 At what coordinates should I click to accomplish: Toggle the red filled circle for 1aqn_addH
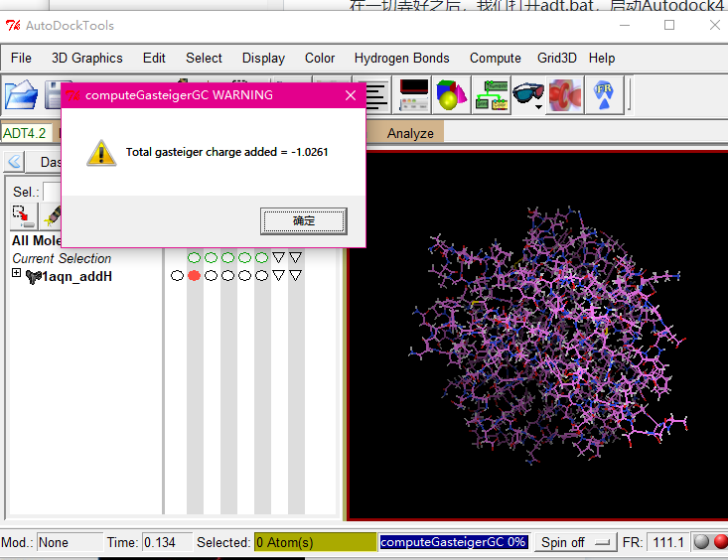pyautogui.click(x=194, y=275)
